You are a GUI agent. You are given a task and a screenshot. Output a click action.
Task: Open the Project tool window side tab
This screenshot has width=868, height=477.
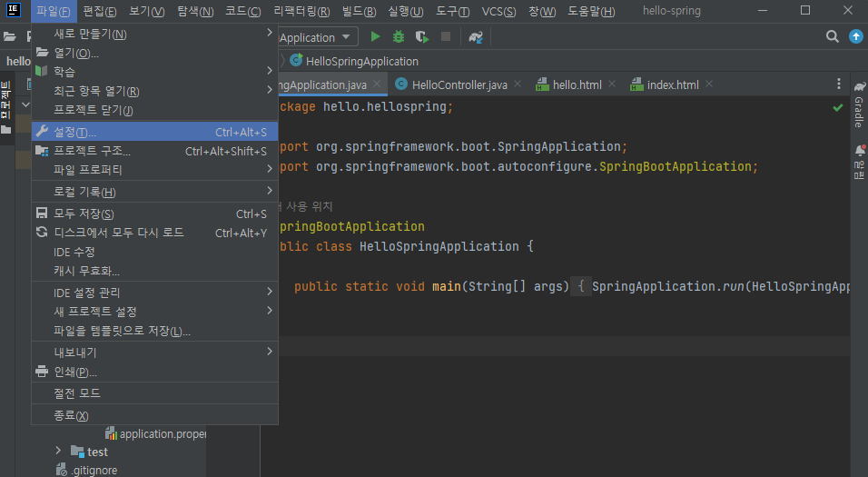tap(5, 108)
